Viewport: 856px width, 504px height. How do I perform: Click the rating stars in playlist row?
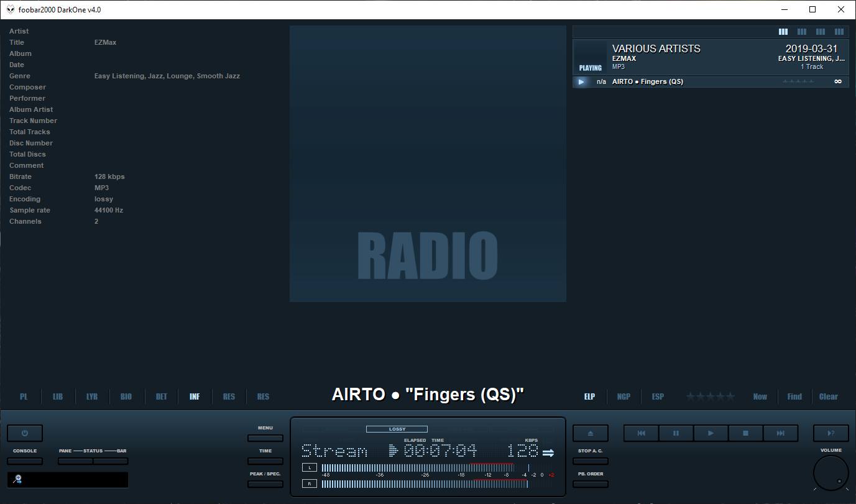[798, 81]
